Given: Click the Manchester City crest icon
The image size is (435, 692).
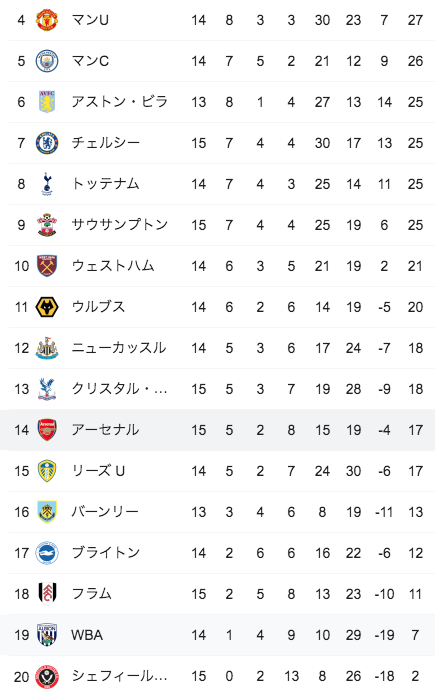Looking at the screenshot, I should [47, 61].
